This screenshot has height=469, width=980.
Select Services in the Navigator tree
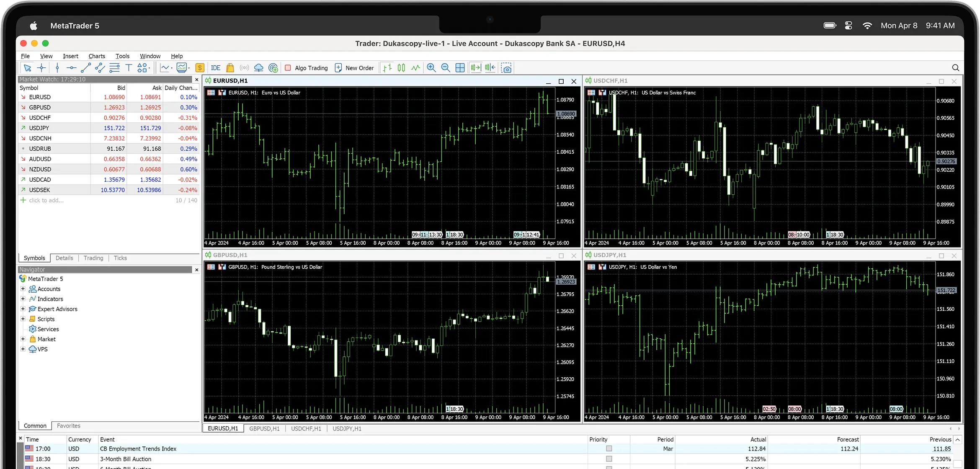[x=48, y=329]
